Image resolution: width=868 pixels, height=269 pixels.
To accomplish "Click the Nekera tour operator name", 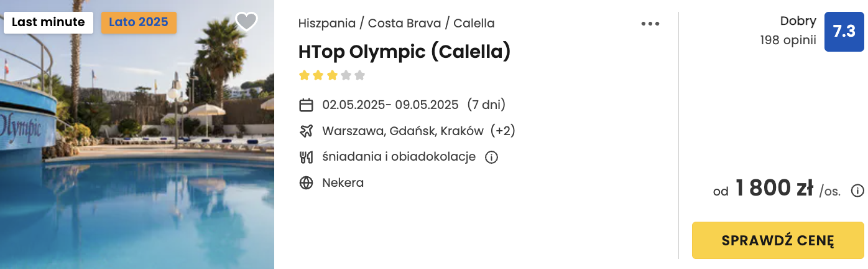I will (x=343, y=183).
